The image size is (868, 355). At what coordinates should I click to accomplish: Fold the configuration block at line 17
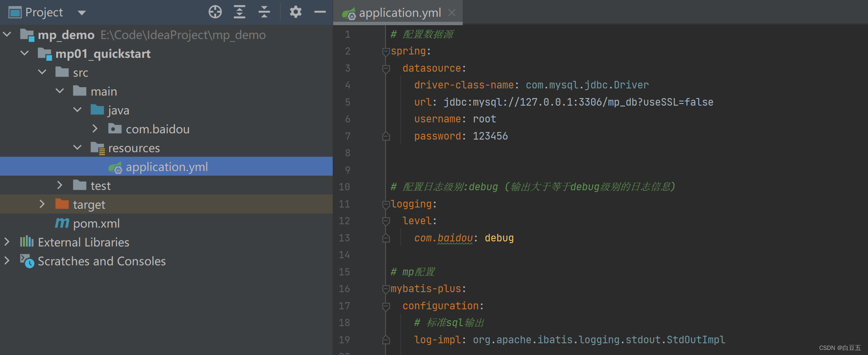click(386, 306)
